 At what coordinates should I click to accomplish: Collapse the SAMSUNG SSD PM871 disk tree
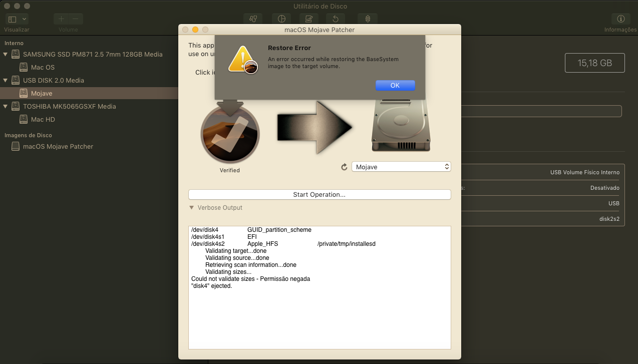[x=6, y=54]
